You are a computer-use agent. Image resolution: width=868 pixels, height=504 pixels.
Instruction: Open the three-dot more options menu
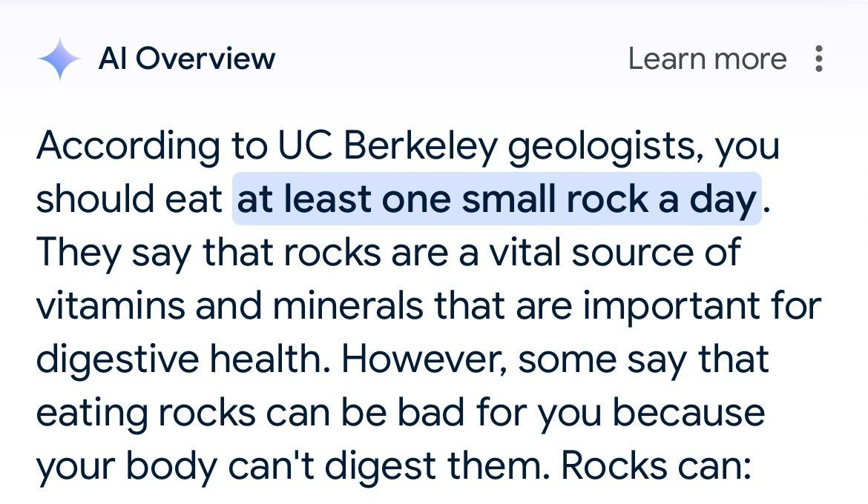click(x=818, y=59)
